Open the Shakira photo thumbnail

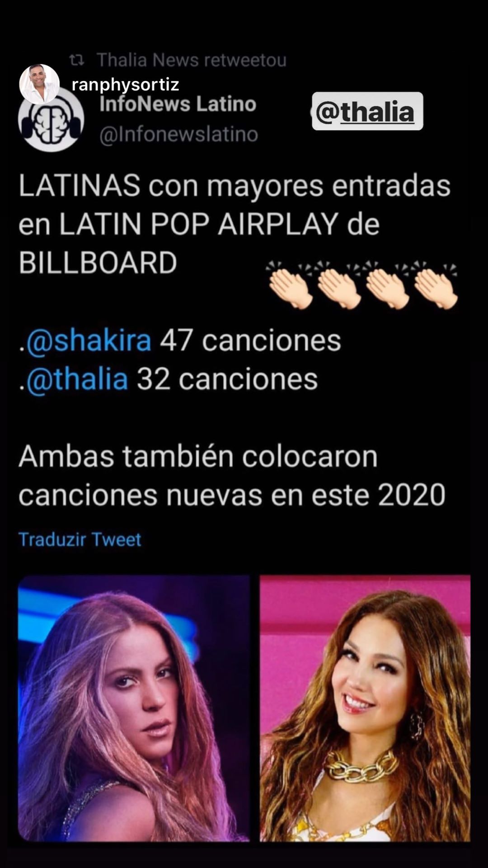[134, 708]
